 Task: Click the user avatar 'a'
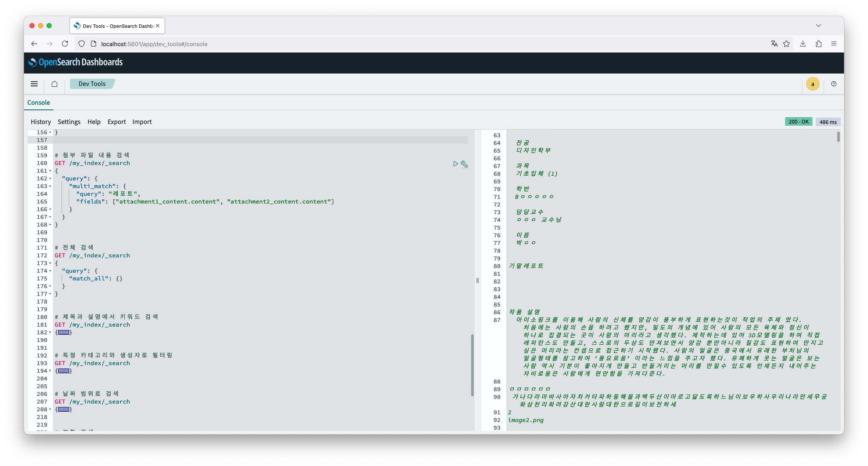812,84
